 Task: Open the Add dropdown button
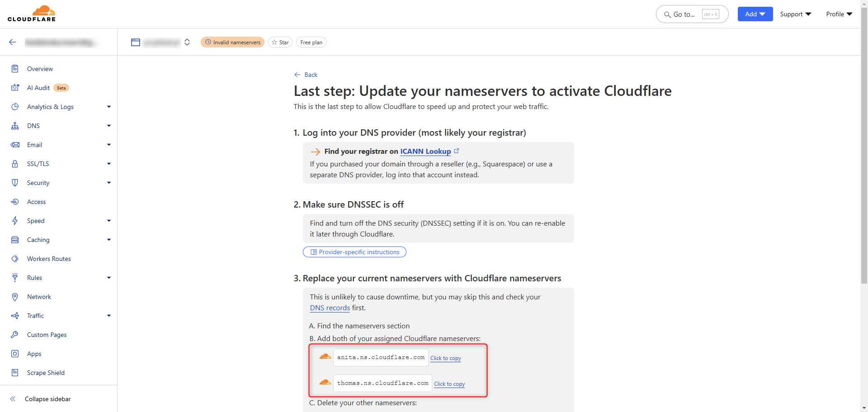pyautogui.click(x=755, y=14)
